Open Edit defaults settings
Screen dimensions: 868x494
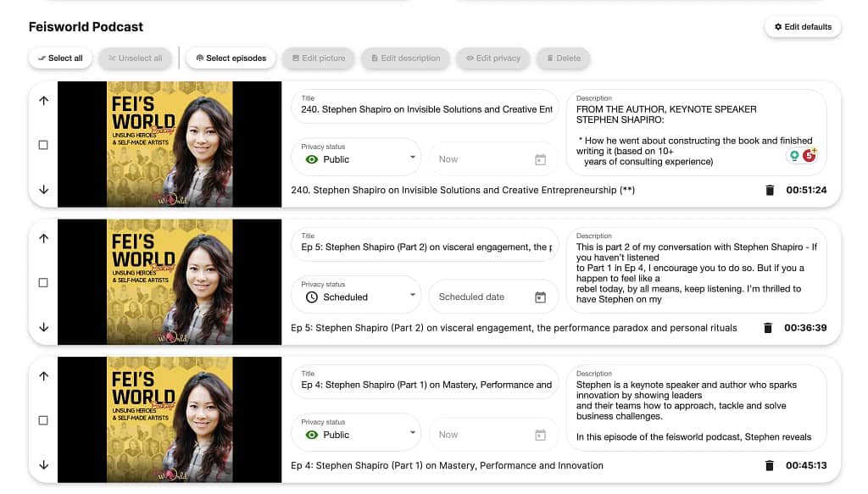pyautogui.click(x=803, y=27)
